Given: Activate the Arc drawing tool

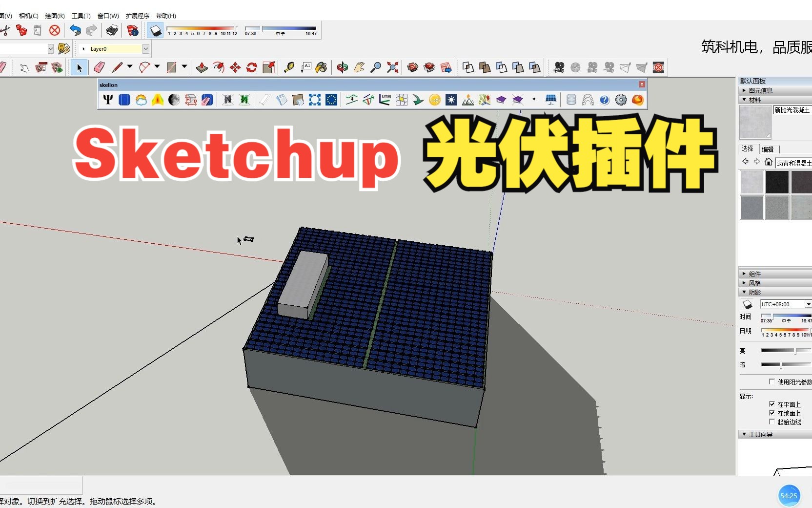Looking at the screenshot, I should coord(144,67).
